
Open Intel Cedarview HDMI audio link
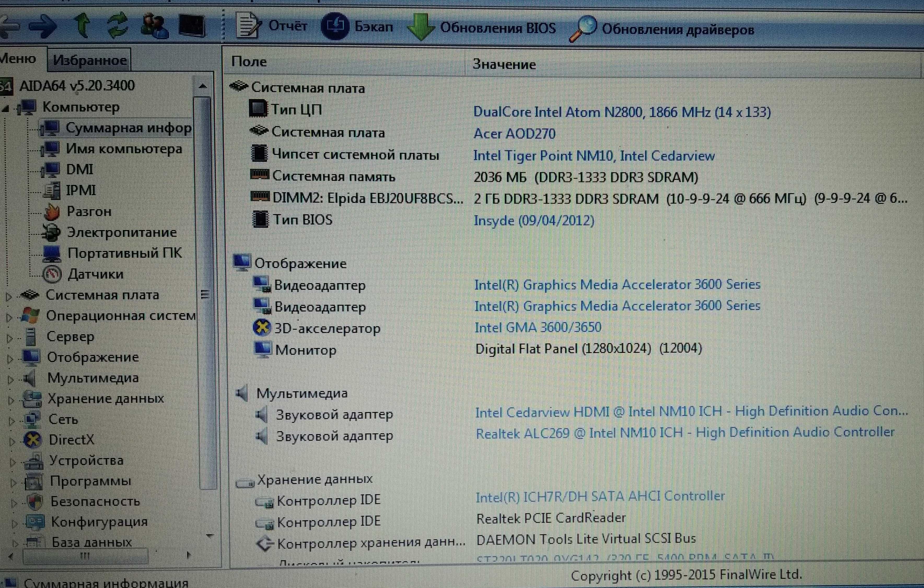coord(692,411)
